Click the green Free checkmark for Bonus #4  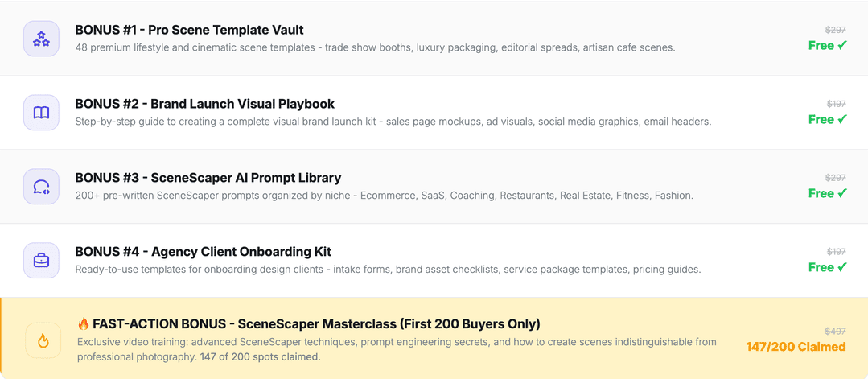(x=827, y=267)
